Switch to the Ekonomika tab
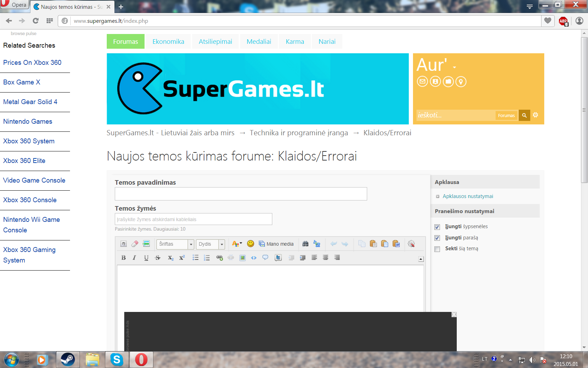This screenshot has height=368, width=588. [168, 41]
